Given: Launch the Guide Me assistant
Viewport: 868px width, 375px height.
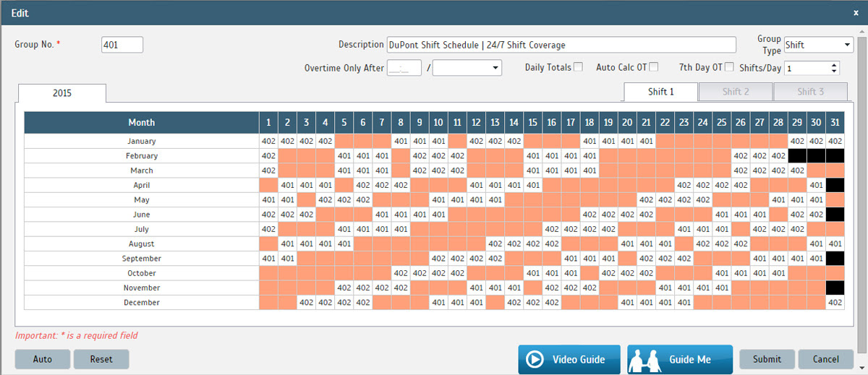Looking at the screenshot, I should coord(680,359).
